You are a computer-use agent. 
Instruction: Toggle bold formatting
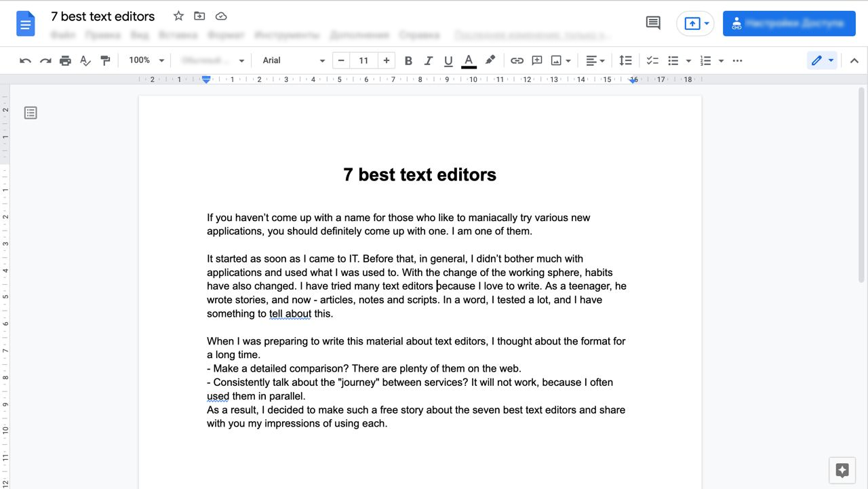point(408,61)
